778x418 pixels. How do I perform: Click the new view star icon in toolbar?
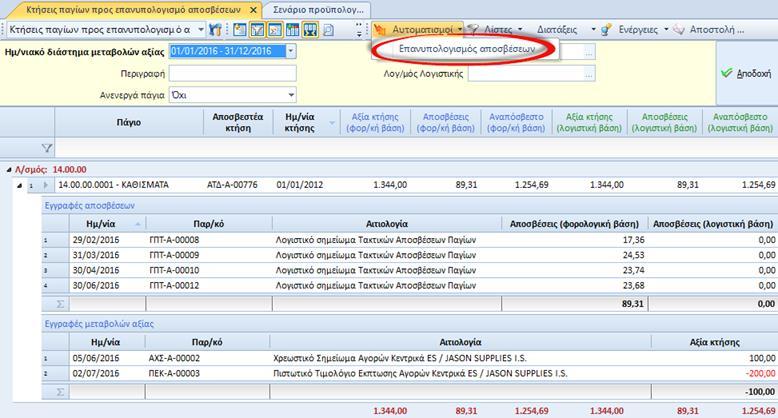[x=240, y=29]
